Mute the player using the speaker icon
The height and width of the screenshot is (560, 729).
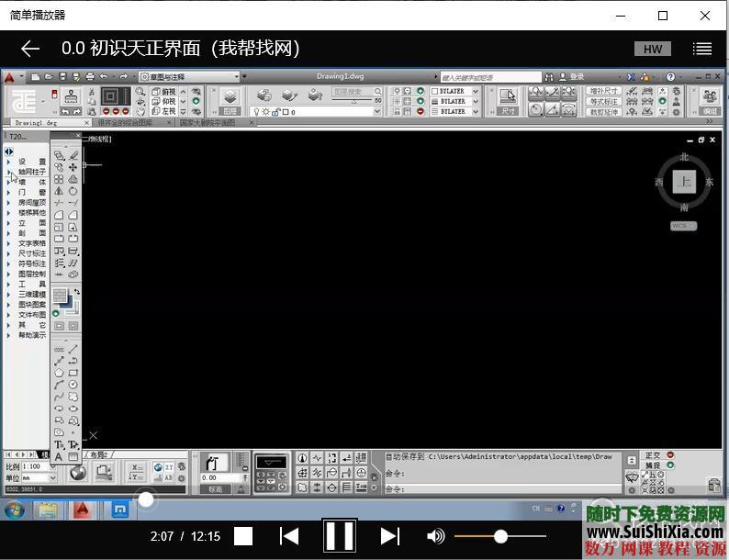coord(435,536)
